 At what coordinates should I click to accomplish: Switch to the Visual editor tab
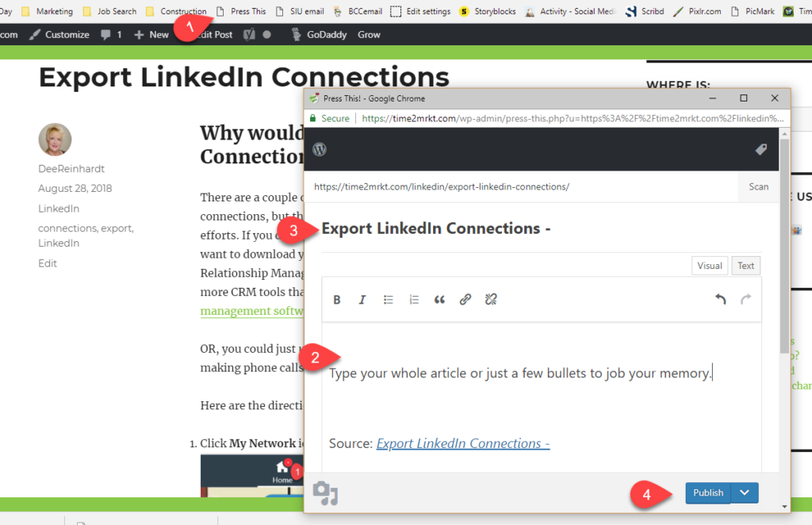[x=710, y=266]
